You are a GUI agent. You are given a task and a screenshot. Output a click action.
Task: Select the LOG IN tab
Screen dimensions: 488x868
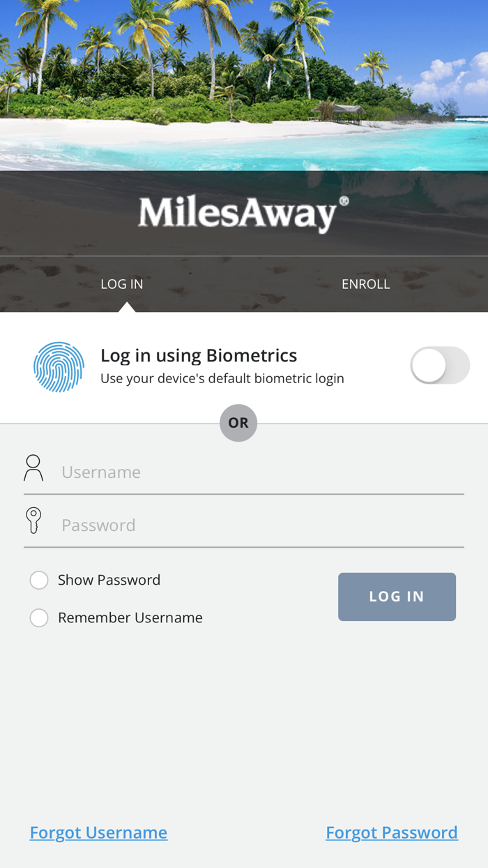click(121, 284)
